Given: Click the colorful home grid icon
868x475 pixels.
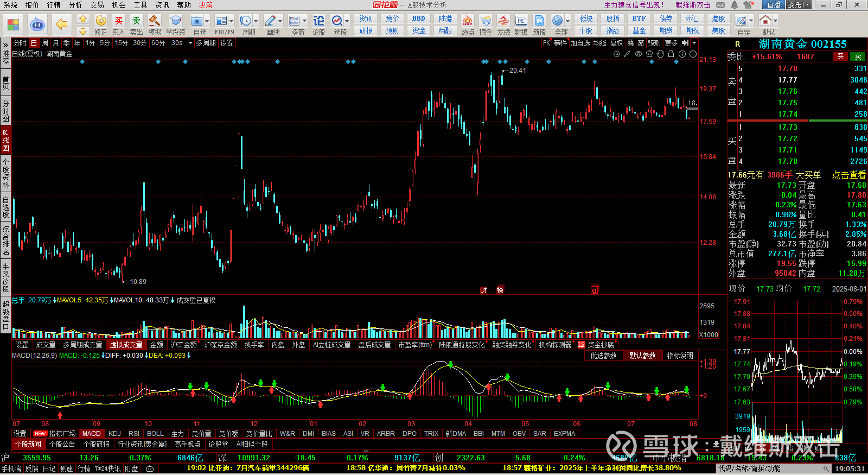Looking at the screenshot, I should 14,24.
